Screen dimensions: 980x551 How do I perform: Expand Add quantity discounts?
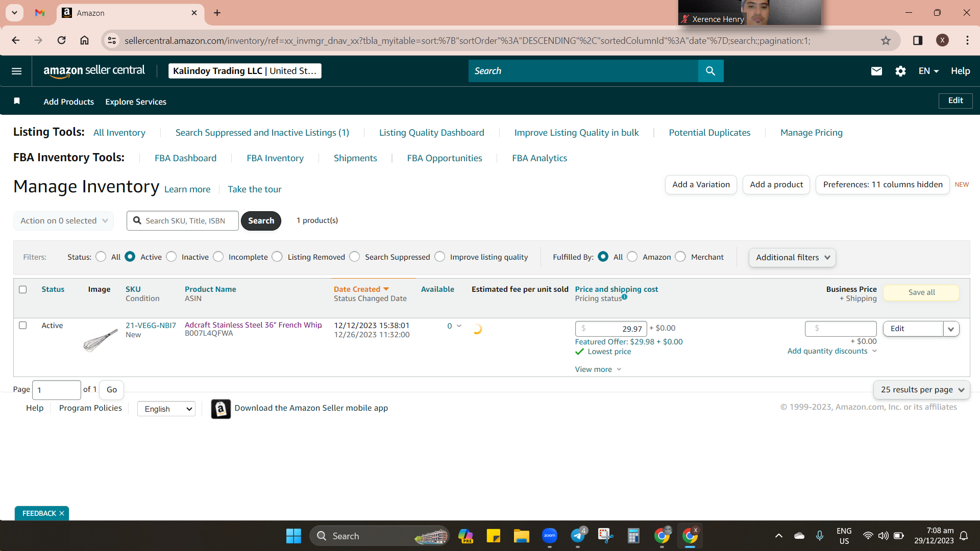(x=832, y=351)
